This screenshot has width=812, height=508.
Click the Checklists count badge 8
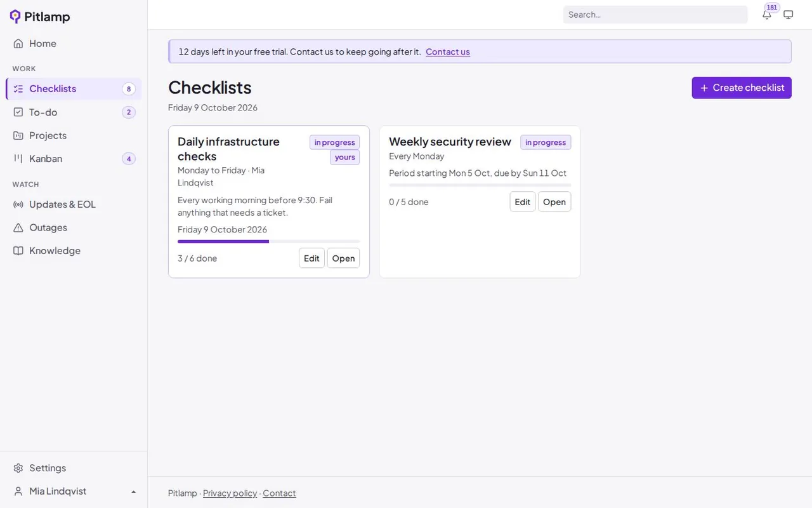click(129, 89)
